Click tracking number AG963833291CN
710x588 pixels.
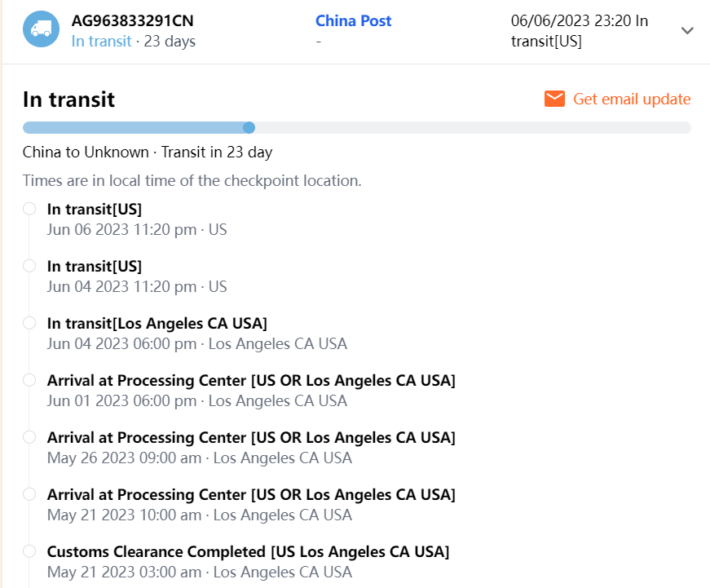pyautogui.click(x=133, y=21)
